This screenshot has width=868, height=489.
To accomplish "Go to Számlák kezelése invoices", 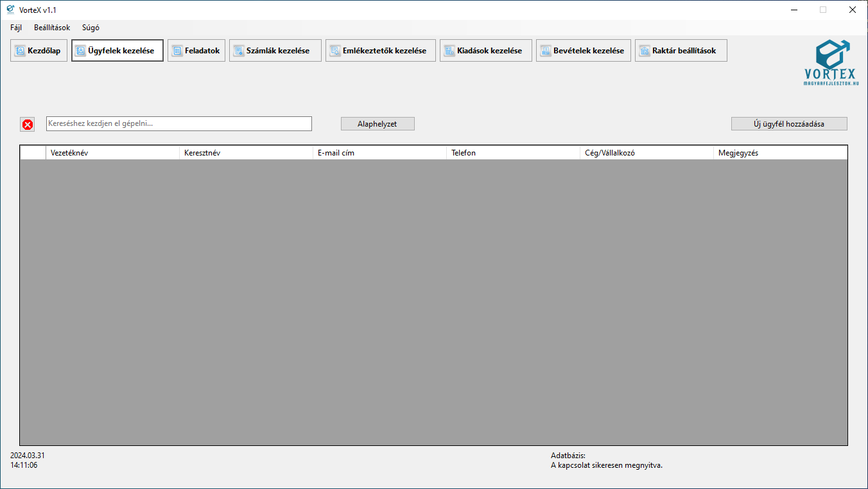I will tap(275, 51).
